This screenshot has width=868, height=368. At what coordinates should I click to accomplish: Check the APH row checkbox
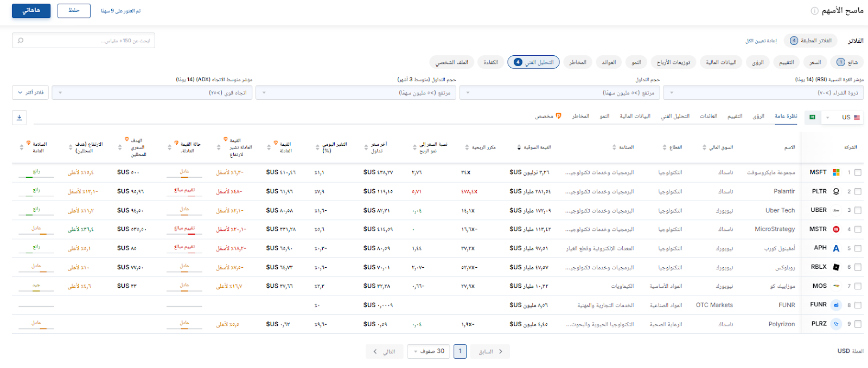point(858,248)
